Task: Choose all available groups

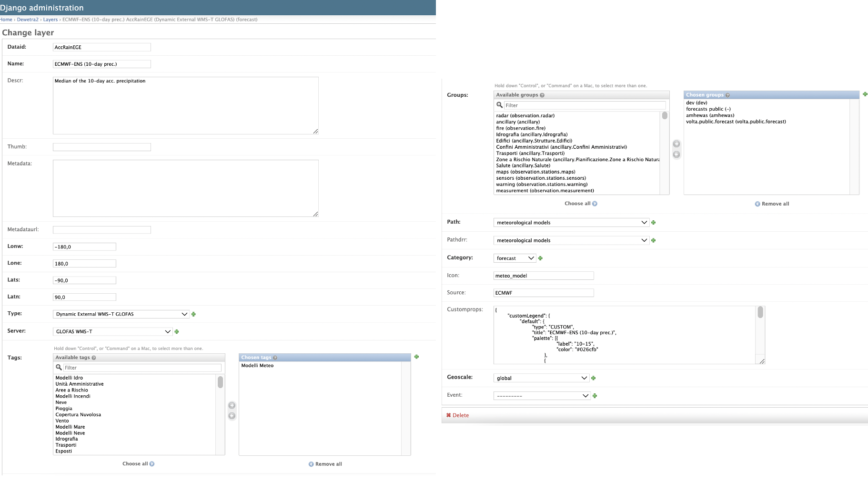Action: pyautogui.click(x=581, y=204)
